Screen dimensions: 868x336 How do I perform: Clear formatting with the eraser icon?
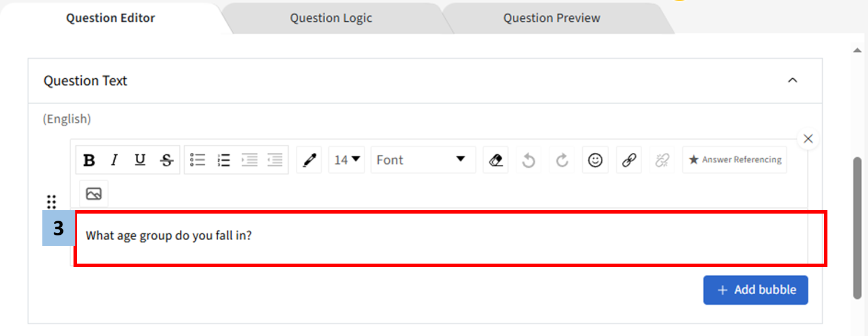[496, 160]
